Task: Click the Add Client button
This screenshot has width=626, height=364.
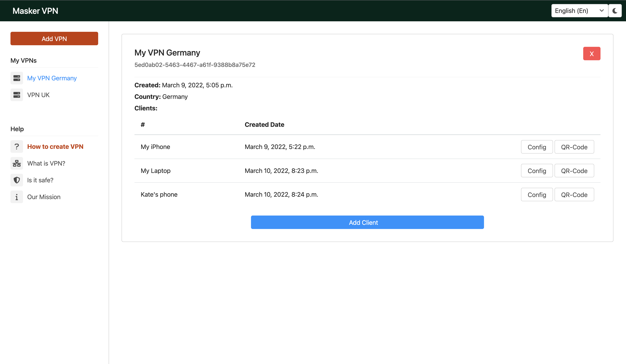Action: (x=367, y=222)
